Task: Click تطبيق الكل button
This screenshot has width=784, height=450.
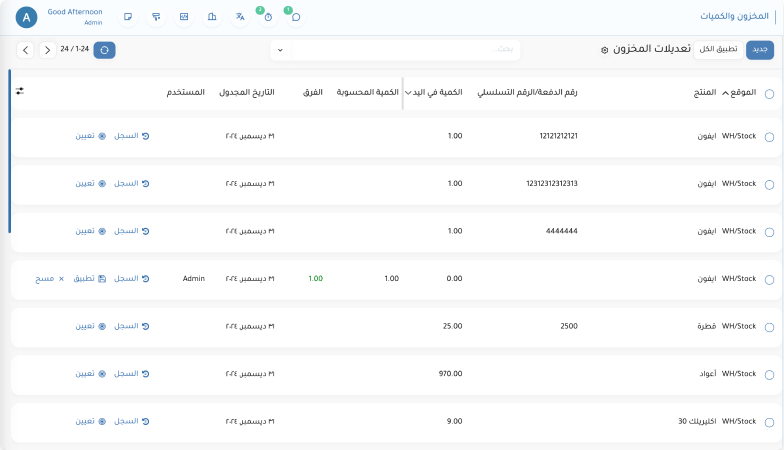Action: point(718,49)
